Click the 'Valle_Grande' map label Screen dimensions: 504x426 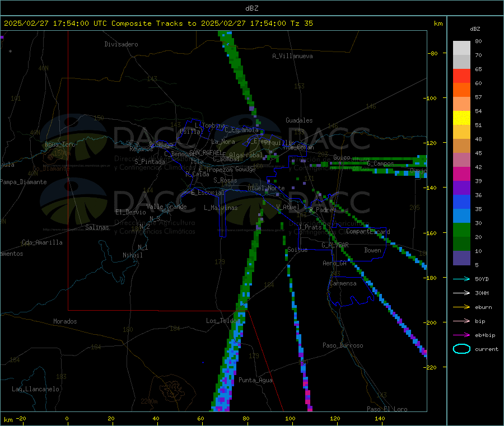click(166, 207)
